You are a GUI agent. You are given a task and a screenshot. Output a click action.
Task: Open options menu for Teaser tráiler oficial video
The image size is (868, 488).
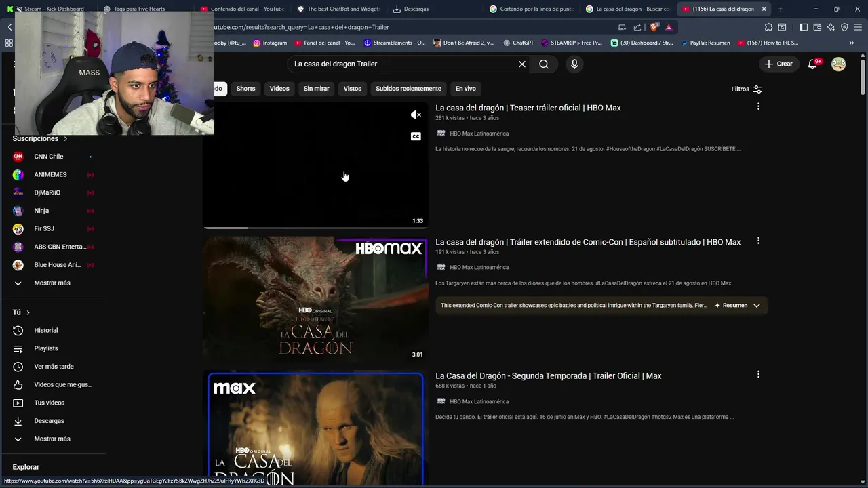click(x=758, y=106)
